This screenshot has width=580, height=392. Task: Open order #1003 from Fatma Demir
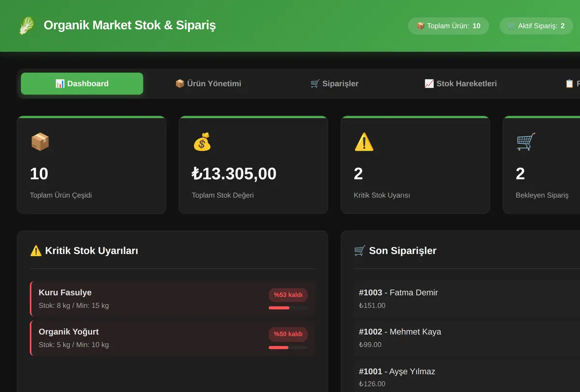[x=467, y=299]
